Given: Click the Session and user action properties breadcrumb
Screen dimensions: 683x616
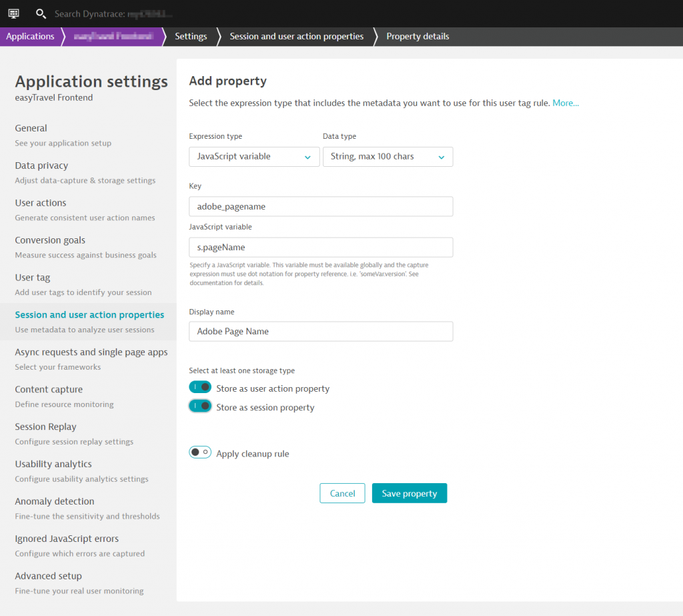Looking at the screenshot, I should (x=295, y=37).
